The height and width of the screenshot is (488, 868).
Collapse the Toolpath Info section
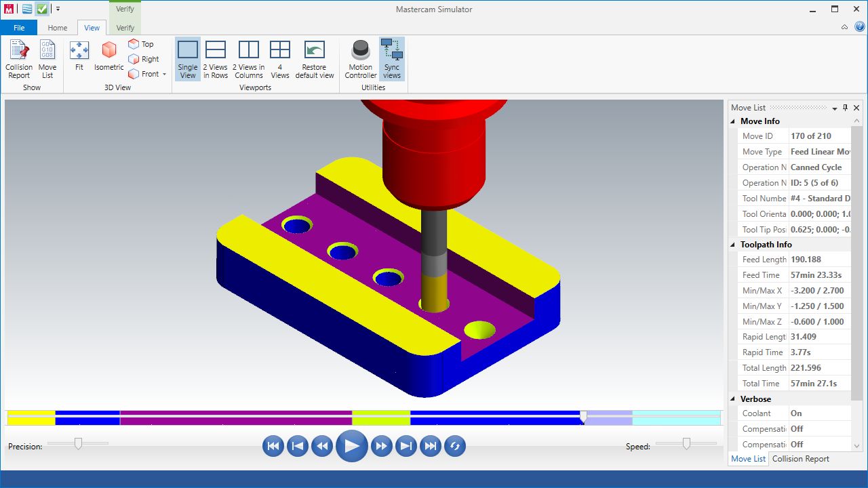click(733, 245)
